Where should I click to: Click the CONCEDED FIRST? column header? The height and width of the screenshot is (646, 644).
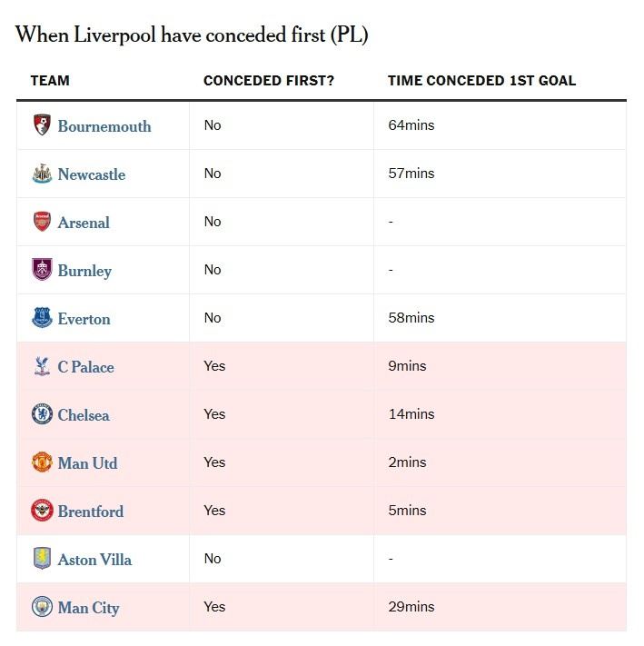269,80
